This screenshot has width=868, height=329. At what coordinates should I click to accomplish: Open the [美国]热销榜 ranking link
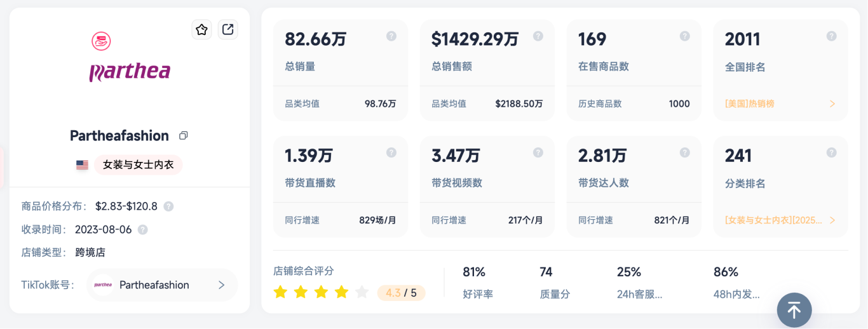(780, 104)
